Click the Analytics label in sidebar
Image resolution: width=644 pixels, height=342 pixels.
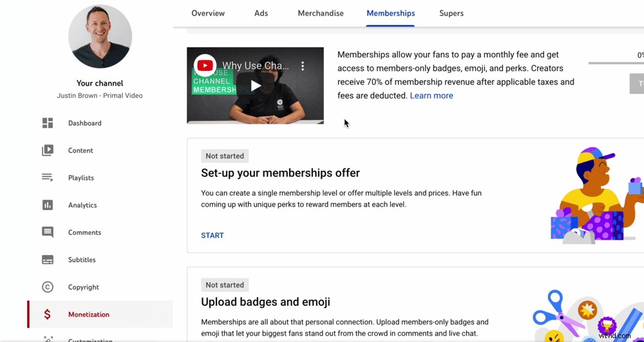tap(82, 205)
